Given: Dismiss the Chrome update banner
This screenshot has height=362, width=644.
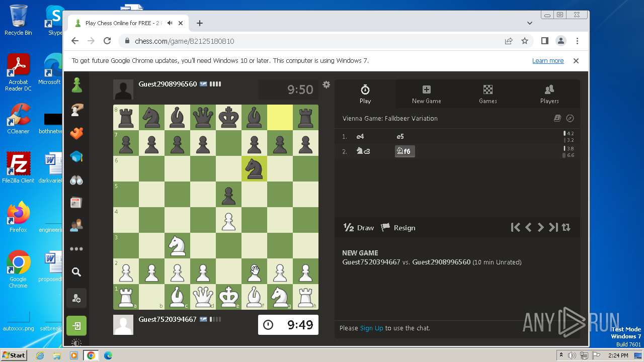Looking at the screenshot, I should click(576, 60).
